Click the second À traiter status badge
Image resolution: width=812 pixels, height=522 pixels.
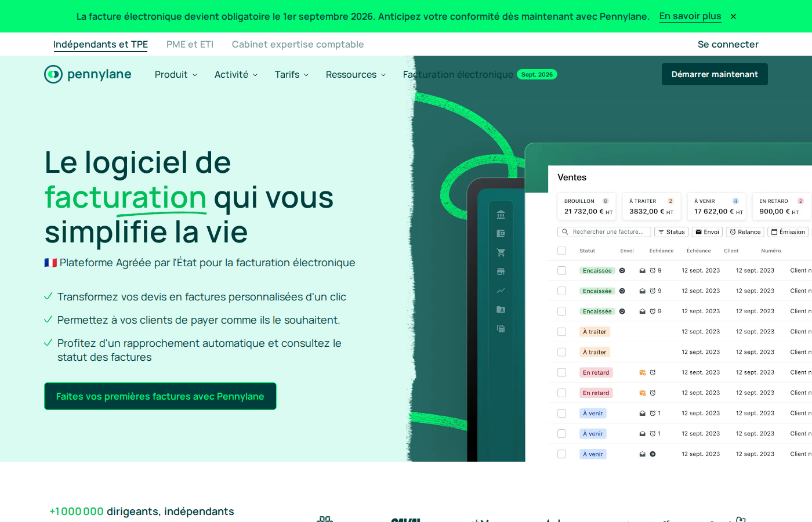click(x=594, y=352)
